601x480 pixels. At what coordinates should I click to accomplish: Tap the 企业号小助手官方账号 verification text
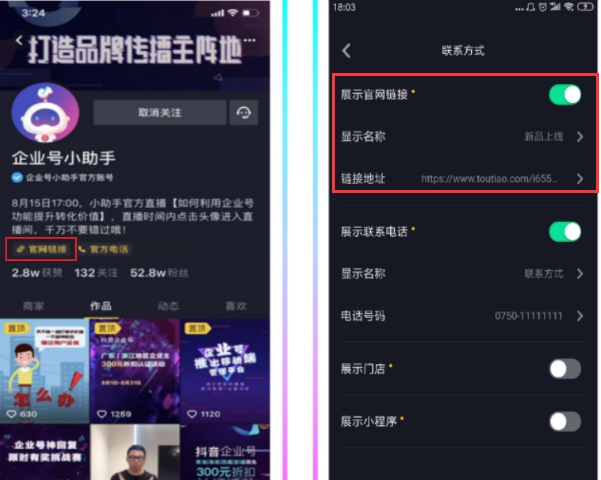(69, 178)
